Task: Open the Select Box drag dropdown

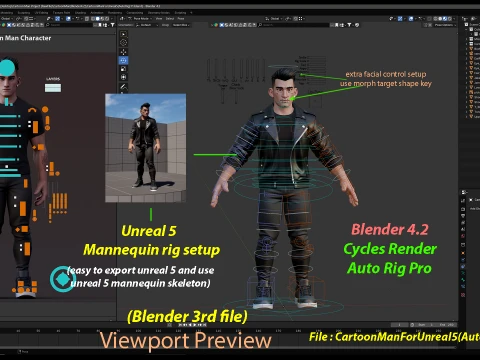Action: tap(181, 25)
